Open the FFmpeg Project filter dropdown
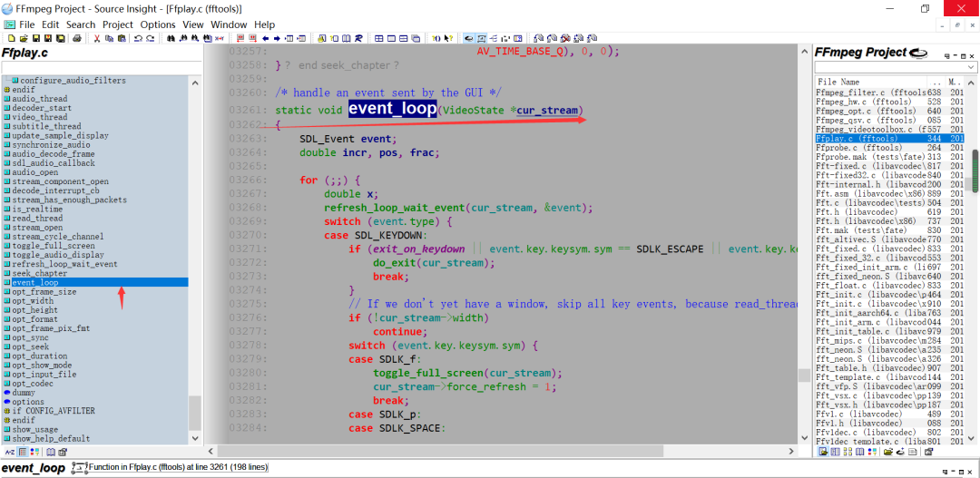Image resolution: width=980 pixels, height=478 pixels. (x=971, y=67)
